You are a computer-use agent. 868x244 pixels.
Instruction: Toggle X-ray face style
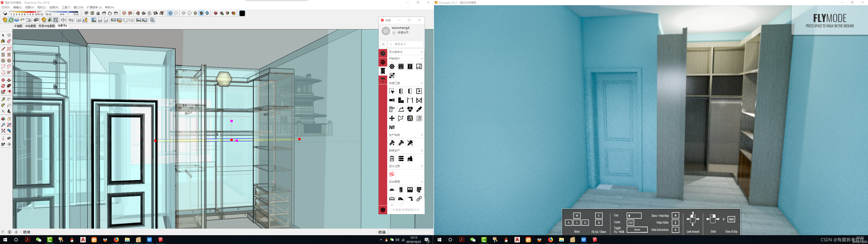pos(170,13)
